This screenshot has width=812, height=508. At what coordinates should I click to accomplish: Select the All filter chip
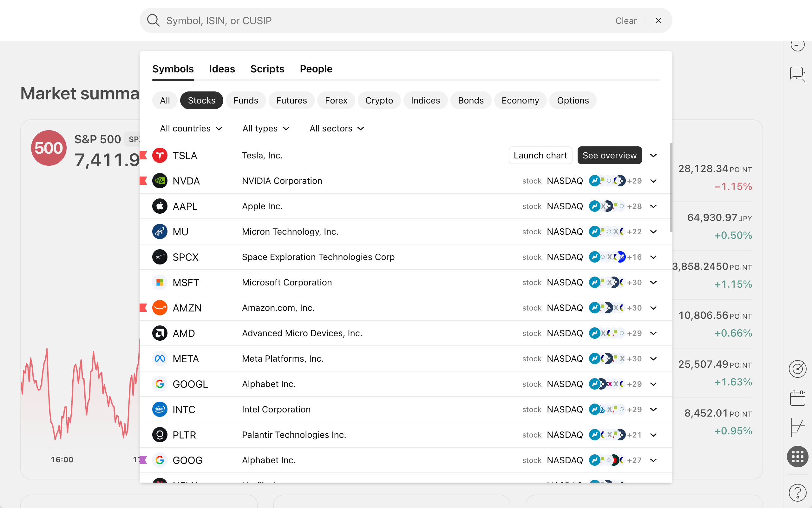pyautogui.click(x=165, y=100)
